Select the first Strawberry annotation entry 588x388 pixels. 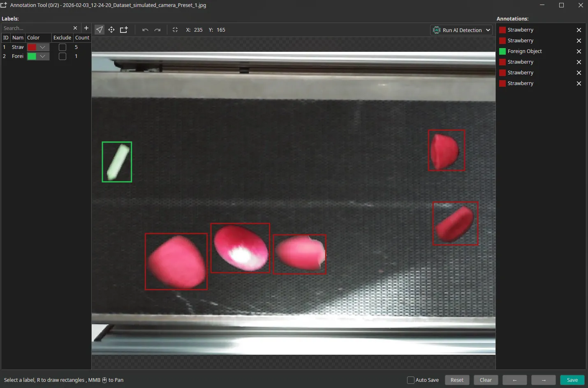coord(520,30)
